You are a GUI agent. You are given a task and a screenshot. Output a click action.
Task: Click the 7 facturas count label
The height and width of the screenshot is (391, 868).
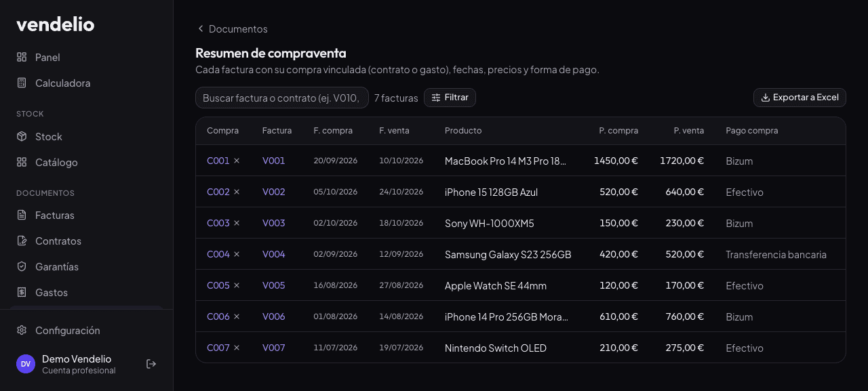pyautogui.click(x=396, y=98)
